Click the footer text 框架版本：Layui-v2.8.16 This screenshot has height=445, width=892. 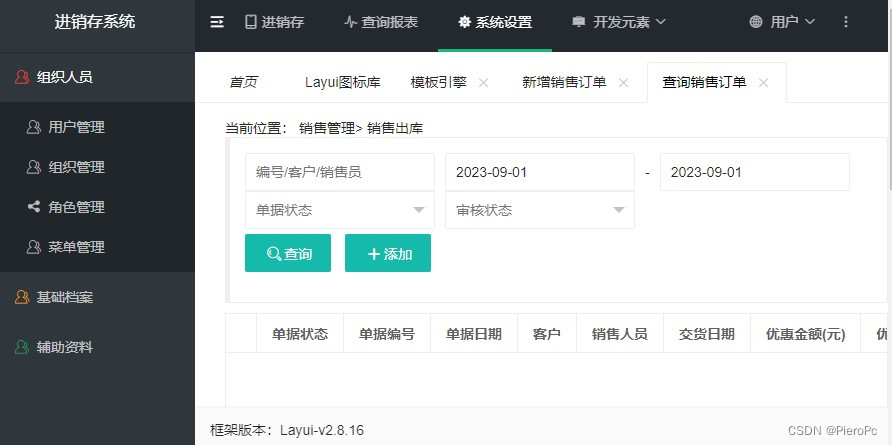click(287, 430)
